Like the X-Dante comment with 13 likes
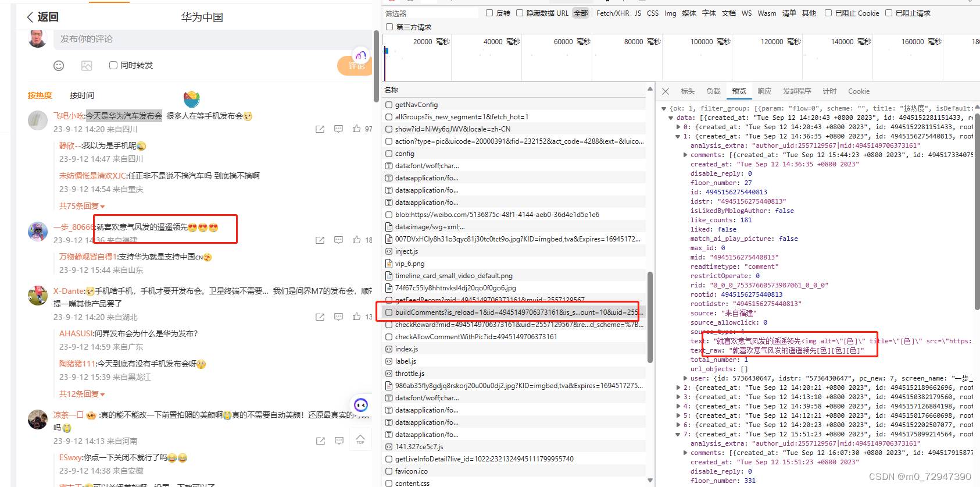The width and height of the screenshot is (980, 487). coord(356,317)
